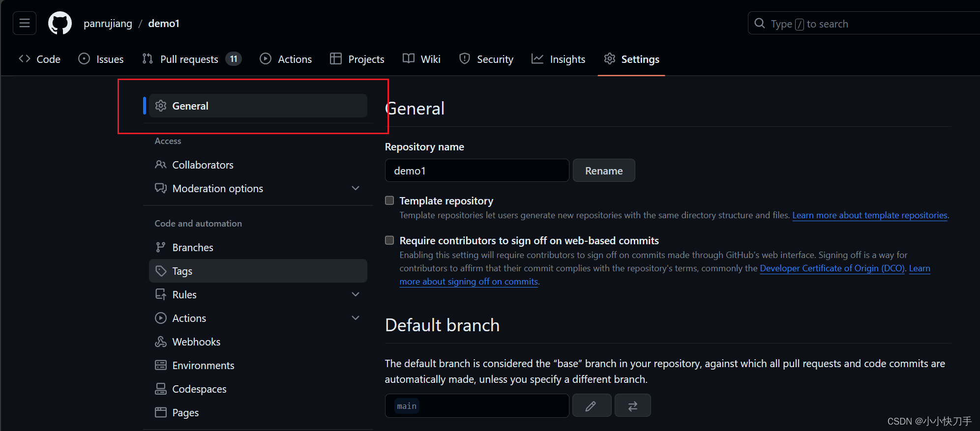Viewport: 980px width, 431px height.
Task: Open Developer Certificate of Origin (DCO) link
Action: point(832,268)
